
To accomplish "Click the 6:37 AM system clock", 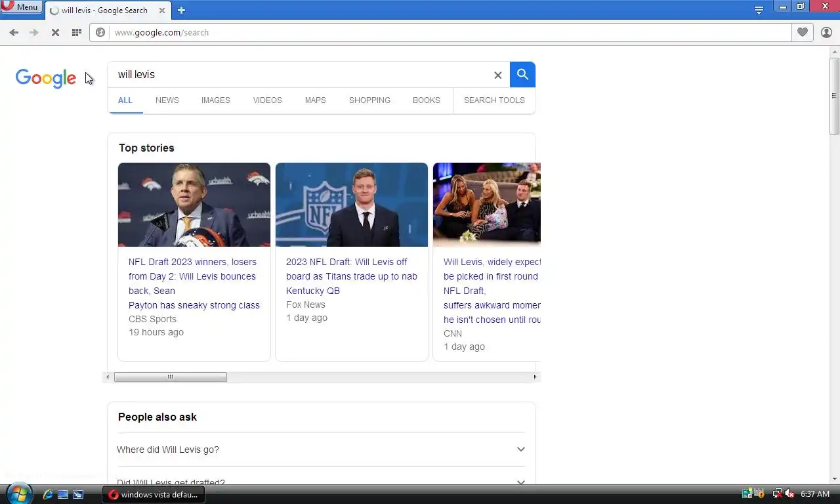I will (x=815, y=493).
